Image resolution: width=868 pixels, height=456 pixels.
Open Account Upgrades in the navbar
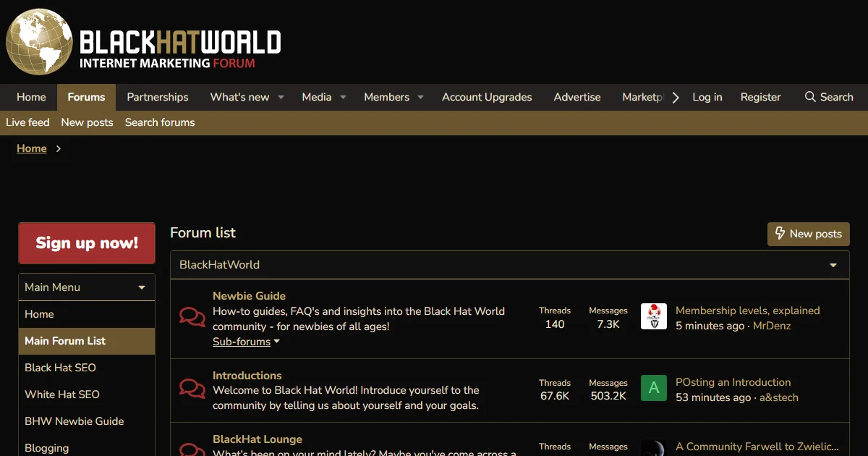(487, 97)
